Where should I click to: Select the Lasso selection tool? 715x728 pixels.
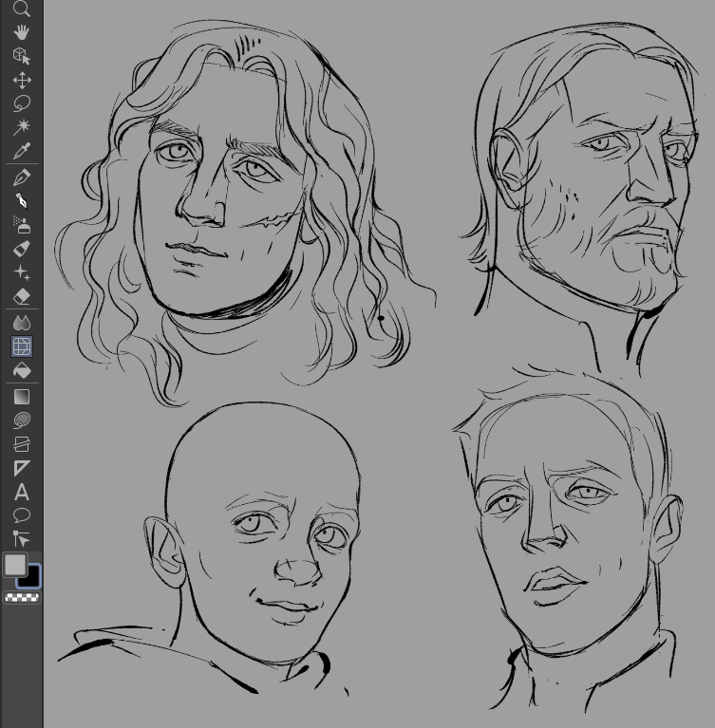22,103
